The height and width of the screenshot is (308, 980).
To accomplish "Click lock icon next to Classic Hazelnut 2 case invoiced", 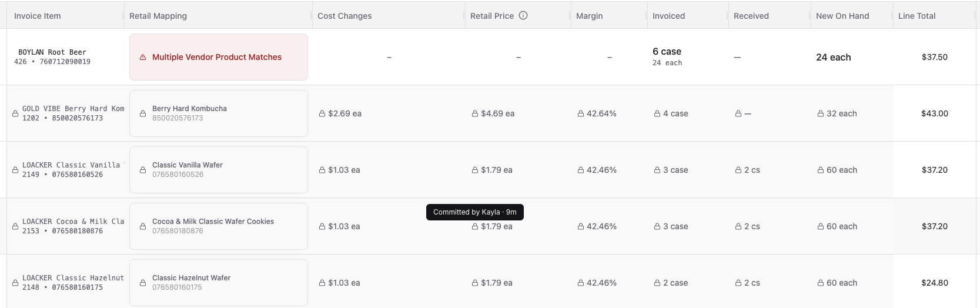I will pos(657,283).
